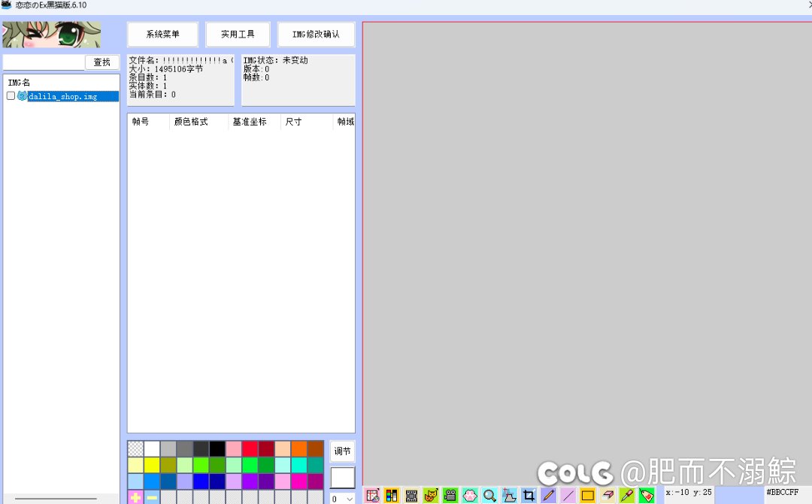
Task: Click the search input field next to 查找
Action: 44,62
